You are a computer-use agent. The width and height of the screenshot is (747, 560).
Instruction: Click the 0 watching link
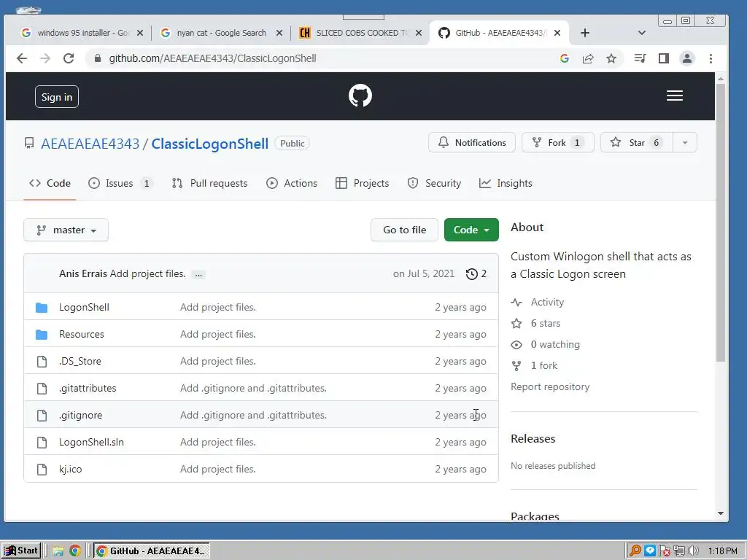point(555,344)
